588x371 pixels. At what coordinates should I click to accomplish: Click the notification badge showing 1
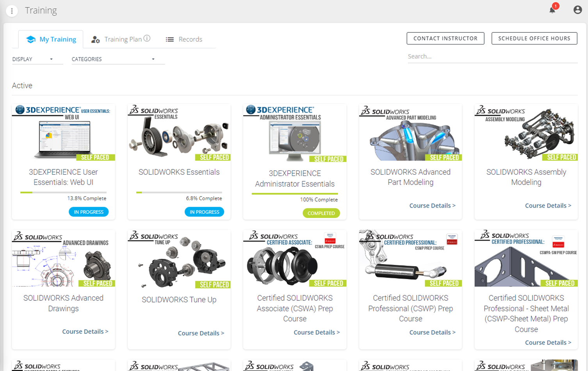(x=555, y=6)
